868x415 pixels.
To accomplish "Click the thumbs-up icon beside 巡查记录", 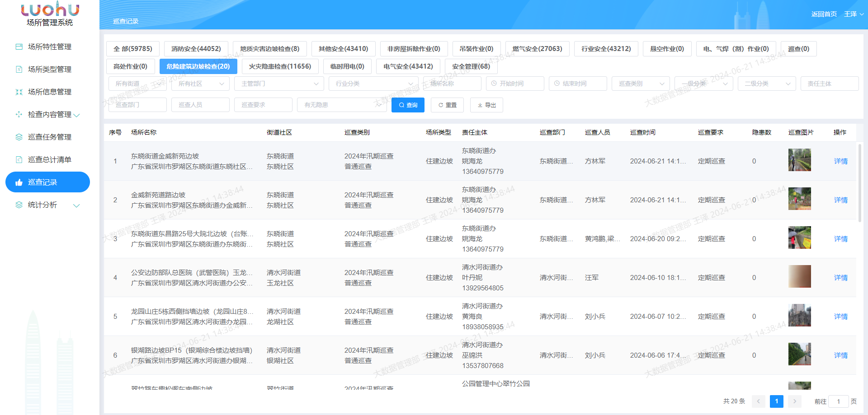I will pos(19,182).
